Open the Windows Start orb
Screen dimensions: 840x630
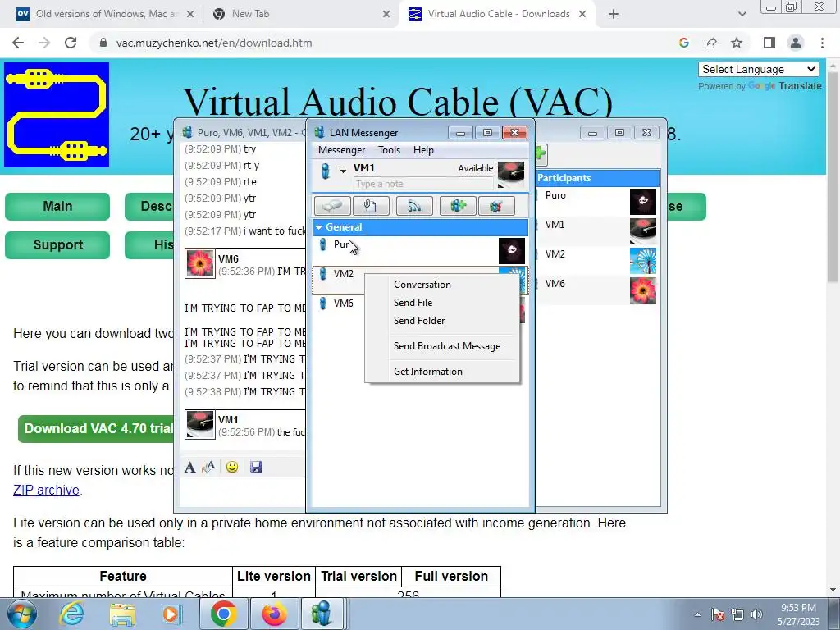21,614
